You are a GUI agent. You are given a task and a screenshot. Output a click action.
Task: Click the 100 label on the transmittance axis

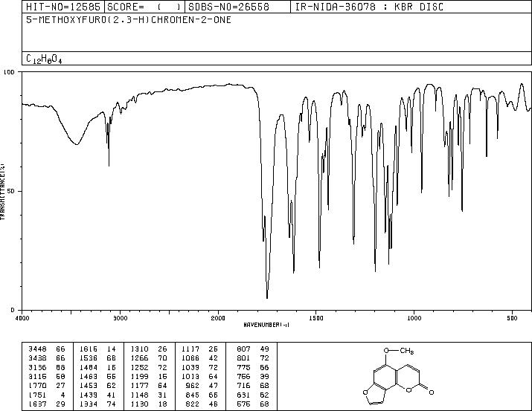click(x=9, y=72)
